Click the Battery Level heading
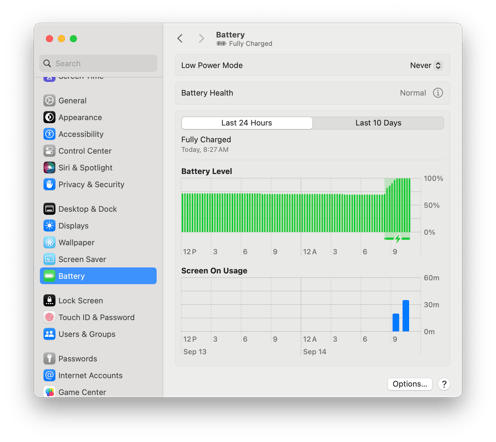The height and width of the screenshot is (442, 496). tap(206, 171)
